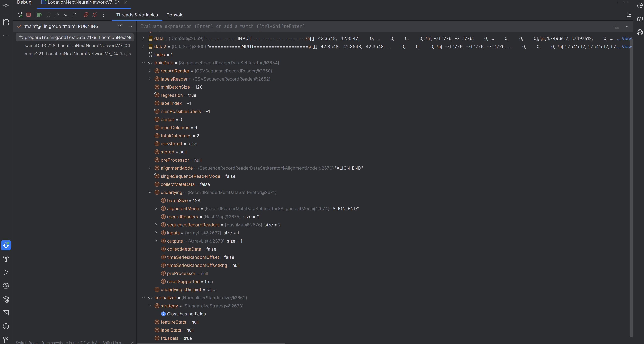Toggle the Debug tool window button
The height and width of the screenshot is (344, 644).
[x=6, y=245]
